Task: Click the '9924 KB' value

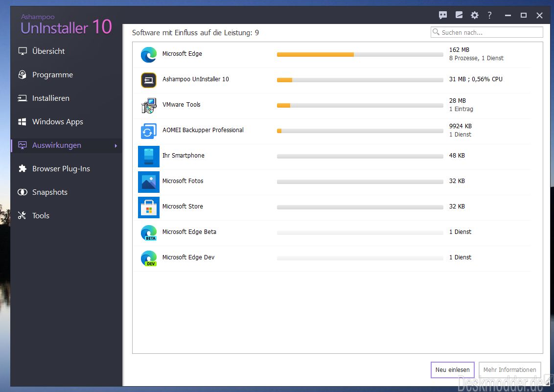Action: (x=461, y=126)
